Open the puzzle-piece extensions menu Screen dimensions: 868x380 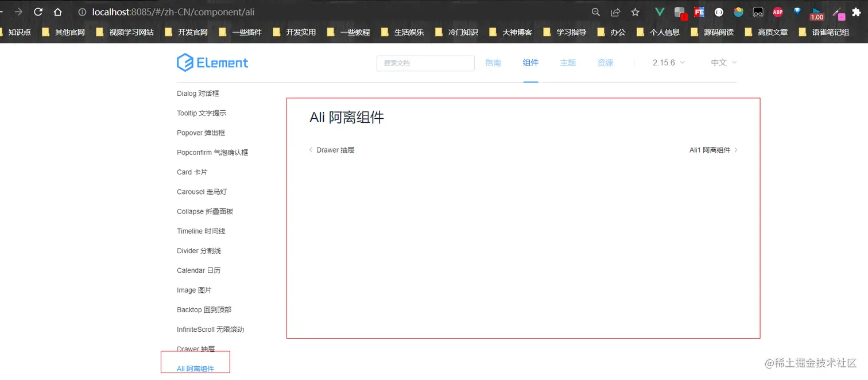tap(857, 12)
